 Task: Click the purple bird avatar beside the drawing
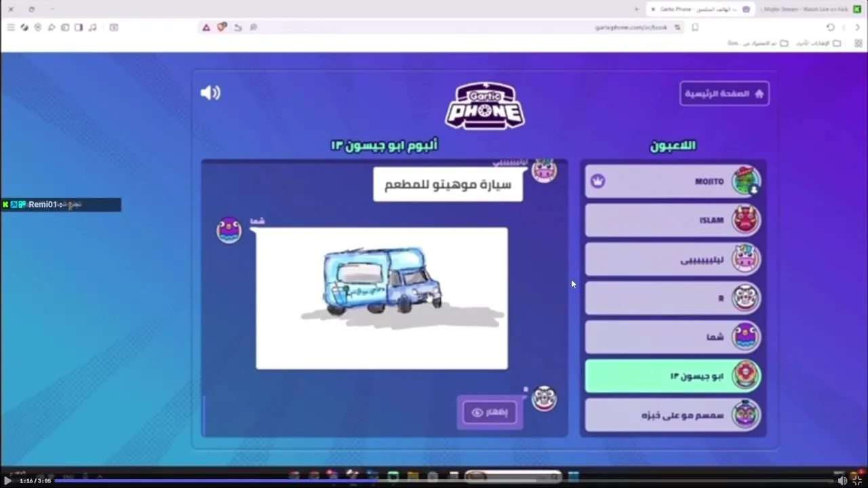tap(229, 230)
